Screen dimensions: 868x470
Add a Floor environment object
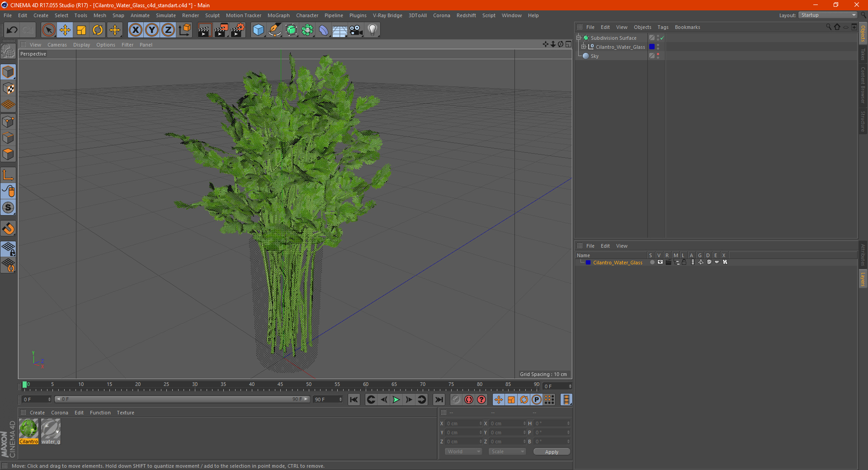340,30
